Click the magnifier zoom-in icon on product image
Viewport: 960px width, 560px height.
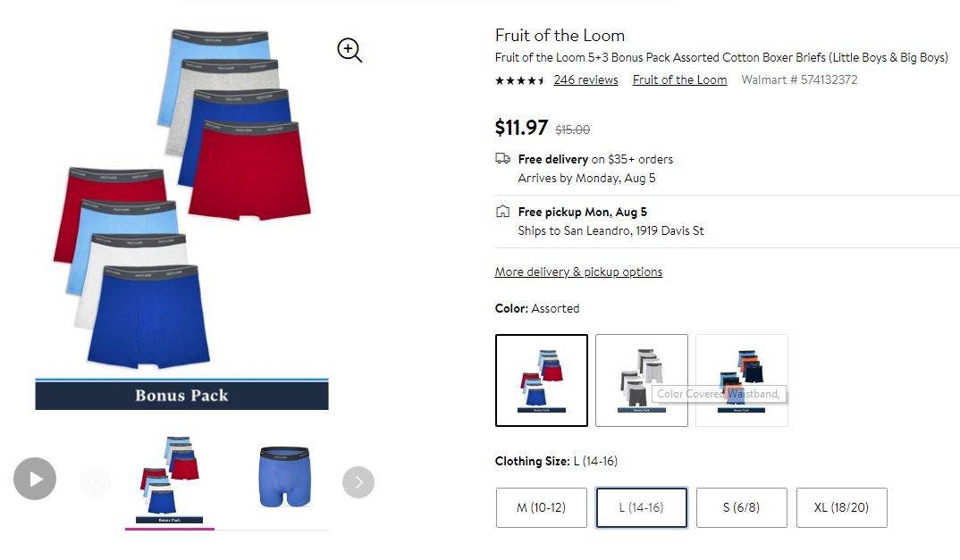click(x=349, y=50)
